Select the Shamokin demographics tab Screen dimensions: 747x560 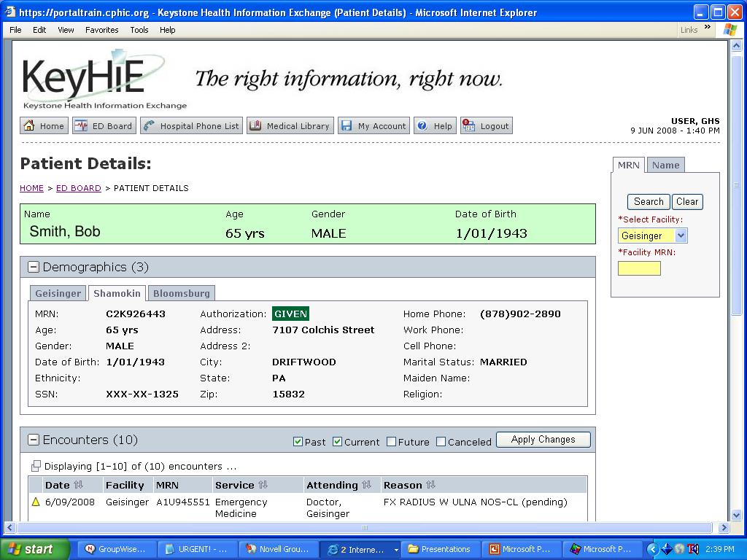pyautogui.click(x=117, y=293)
